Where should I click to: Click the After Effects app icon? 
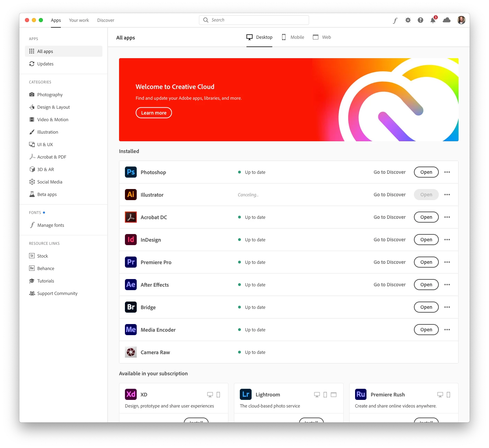131,285
